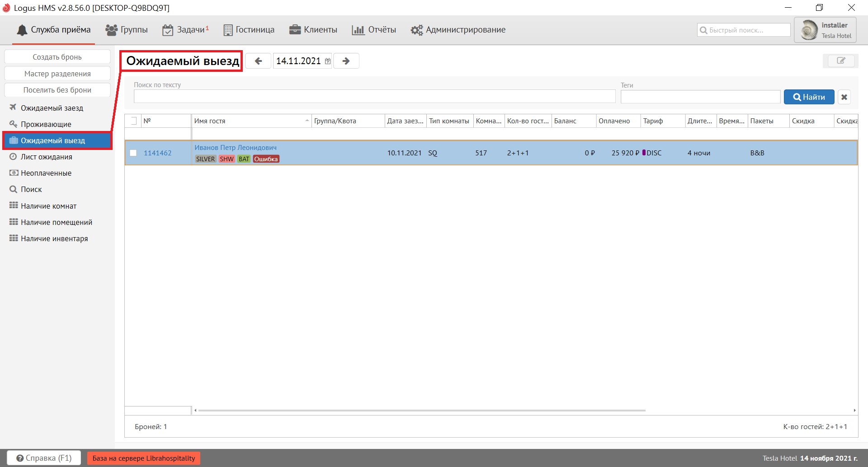Click the Найти search button
The image size is (868, 467).
pos(809,97)
